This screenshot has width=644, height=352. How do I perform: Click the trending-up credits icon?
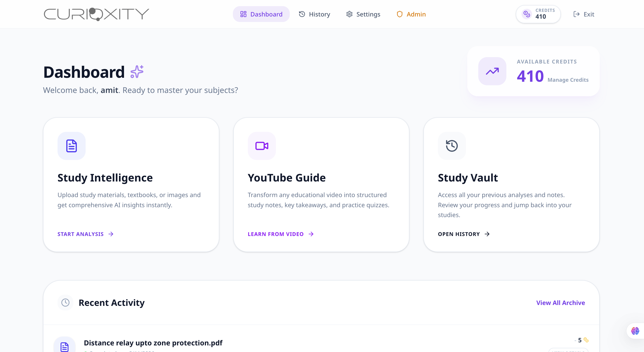[492, 71]
